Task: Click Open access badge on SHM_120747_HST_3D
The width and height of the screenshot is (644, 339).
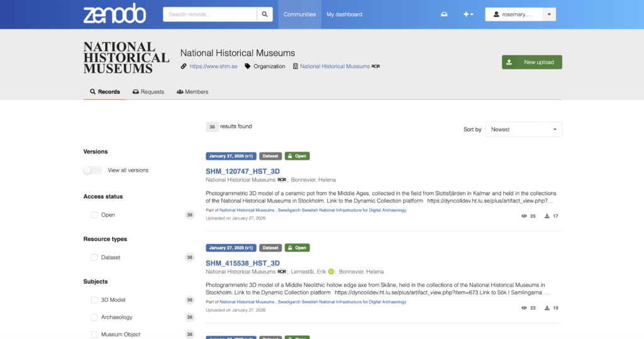Action: click(x=297, y=156)
